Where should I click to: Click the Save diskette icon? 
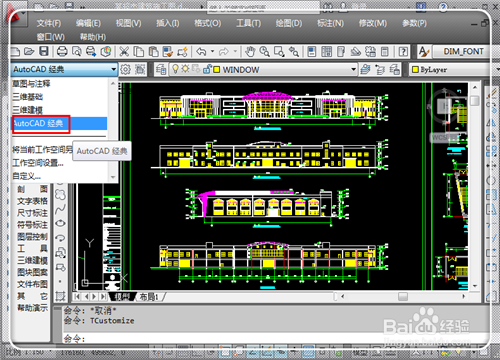[44, 52]
